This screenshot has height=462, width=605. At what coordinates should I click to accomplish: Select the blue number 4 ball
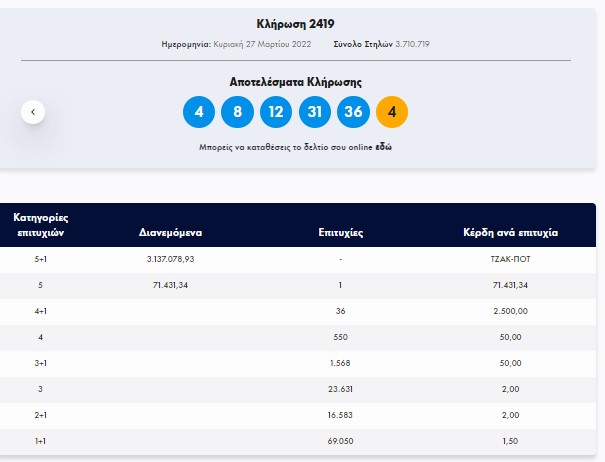(199, 112)
